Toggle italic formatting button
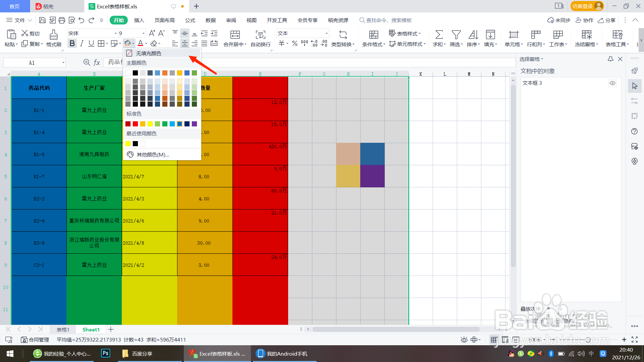644x362 pixels. point(82,44)
